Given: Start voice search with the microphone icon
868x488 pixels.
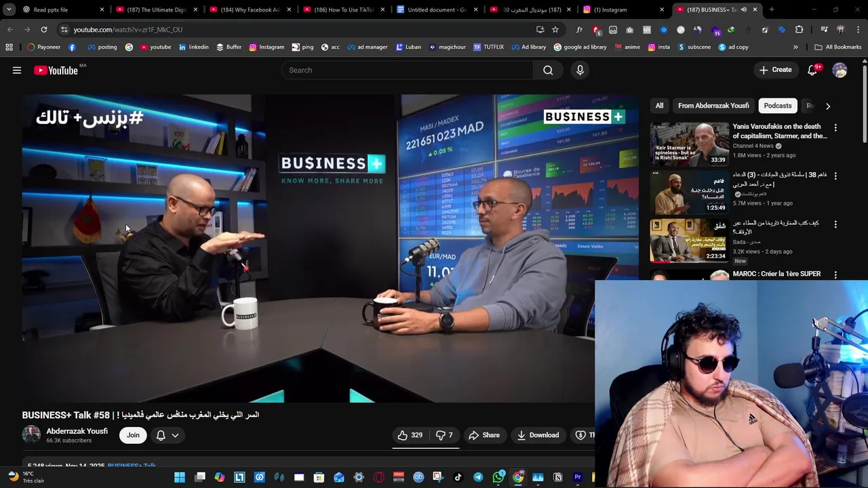Looking at the screenshot, I should pos(580,70).
